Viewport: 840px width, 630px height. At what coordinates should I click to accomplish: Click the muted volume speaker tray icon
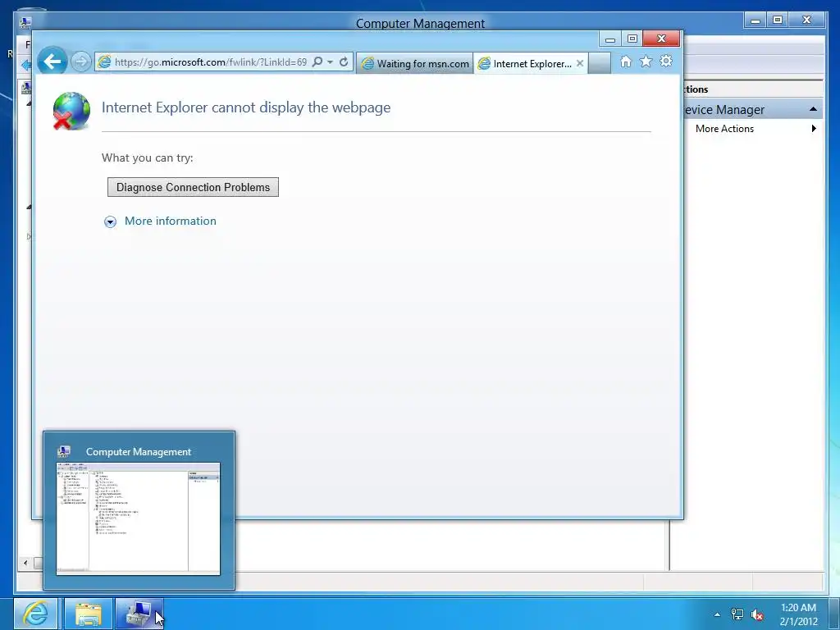pos(757,615)
